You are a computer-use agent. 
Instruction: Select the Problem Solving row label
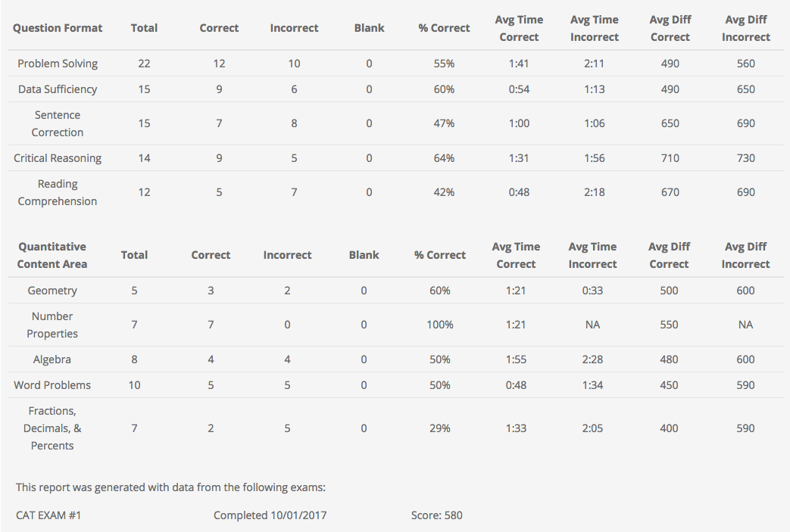pos(58,64)
